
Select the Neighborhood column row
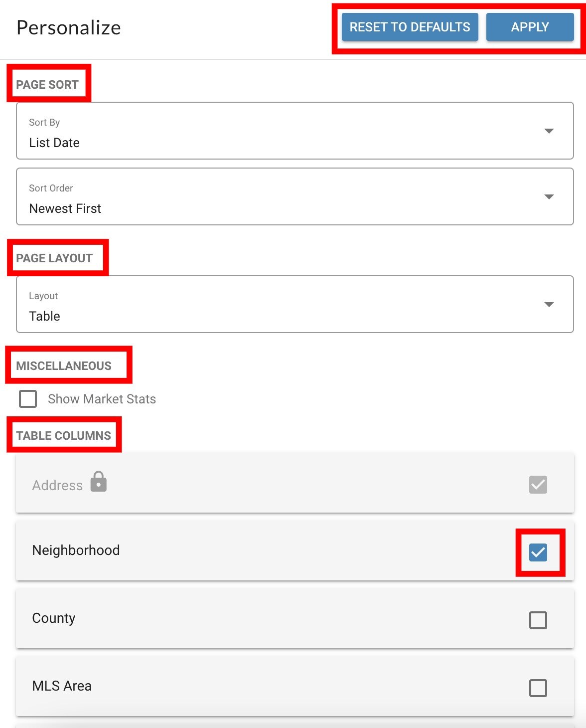[295, 551]
